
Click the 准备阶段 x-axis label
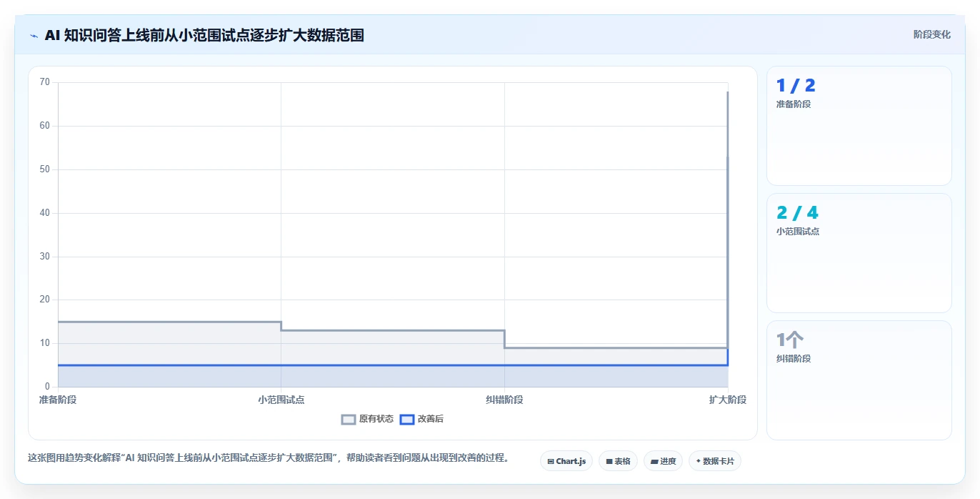pos(58,400)
